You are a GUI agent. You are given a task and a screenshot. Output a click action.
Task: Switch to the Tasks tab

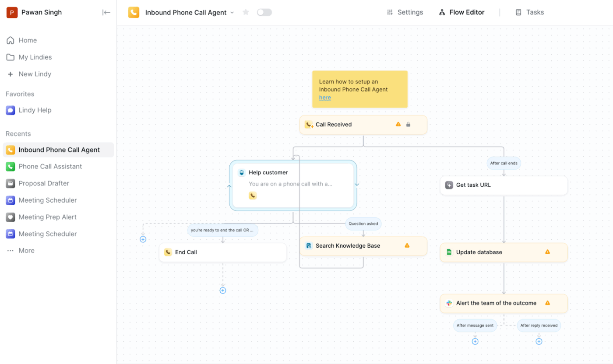pyautogui.click(x=530, y=12)
